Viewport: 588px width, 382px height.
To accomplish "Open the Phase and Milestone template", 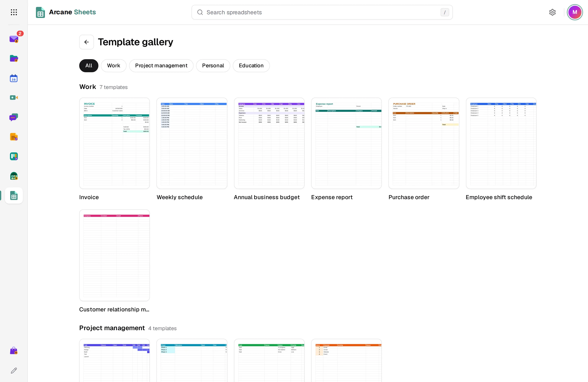I will tap(192, 361).
